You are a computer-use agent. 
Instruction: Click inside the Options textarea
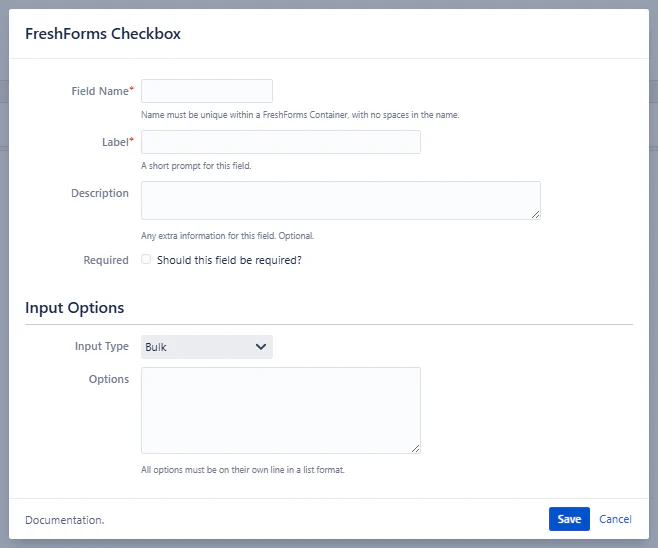coord(280,410)
